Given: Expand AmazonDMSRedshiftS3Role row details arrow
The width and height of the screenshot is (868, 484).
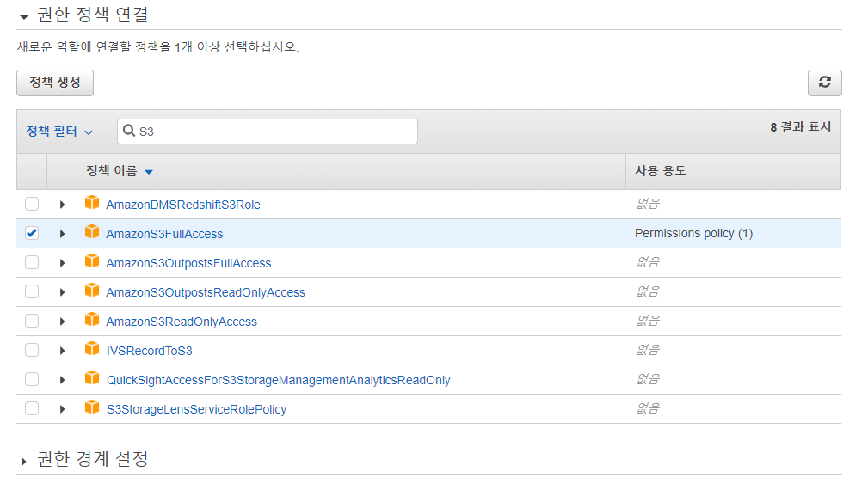Looking at the screenshot, I should click(x=62, y=205).
